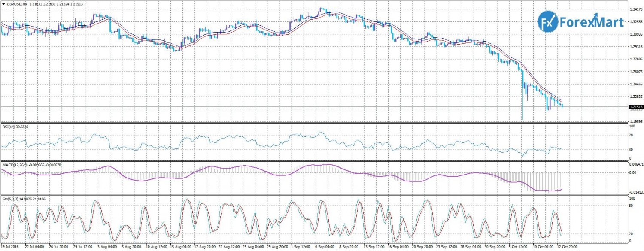Click the ForexMart brand name text
Image resolution: width=644 pixels, height=251 pixels.
[591, 22]
